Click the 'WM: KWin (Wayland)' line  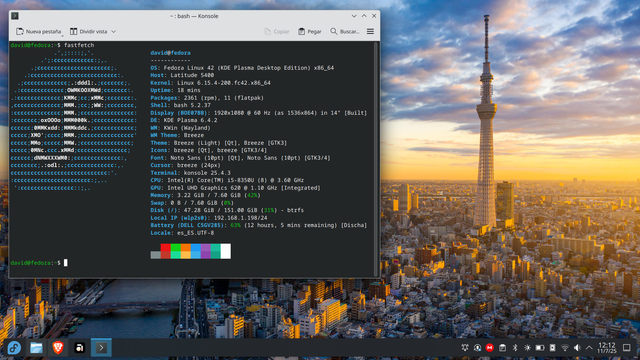tap(180, 128)
